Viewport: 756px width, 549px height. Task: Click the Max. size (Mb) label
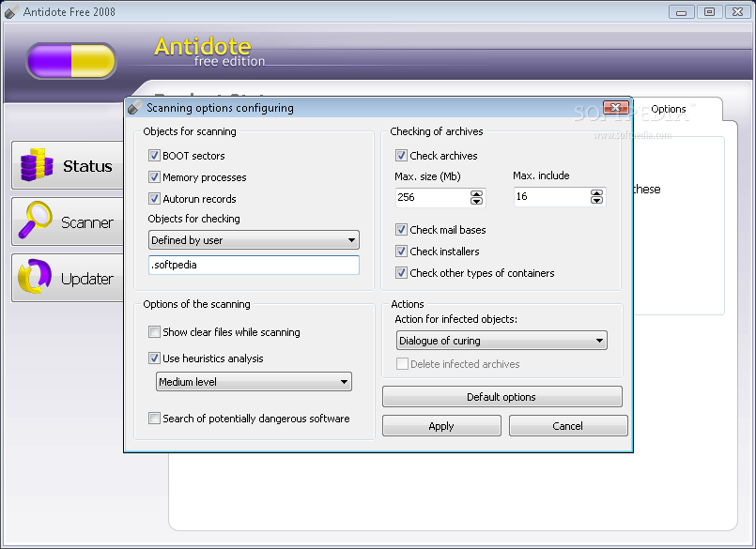[x=427, y=176]
